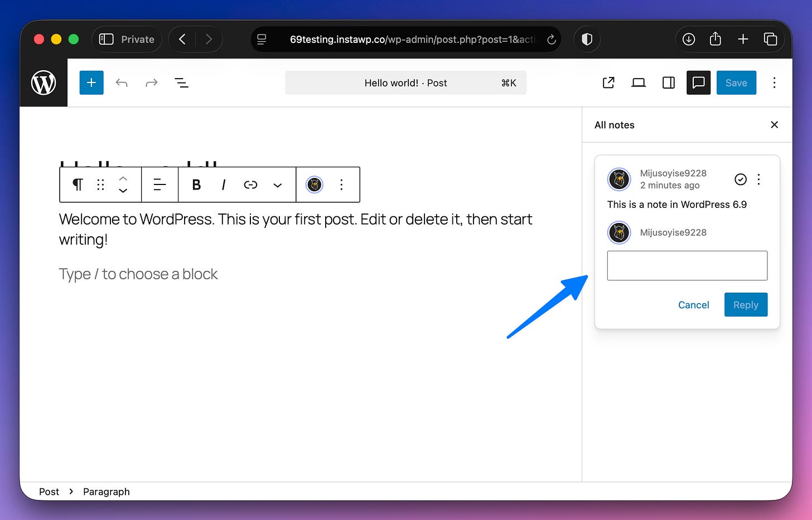Apply italic formatting
The height and width of the screenshot is (520, 812).
click(x=223, y=184)
